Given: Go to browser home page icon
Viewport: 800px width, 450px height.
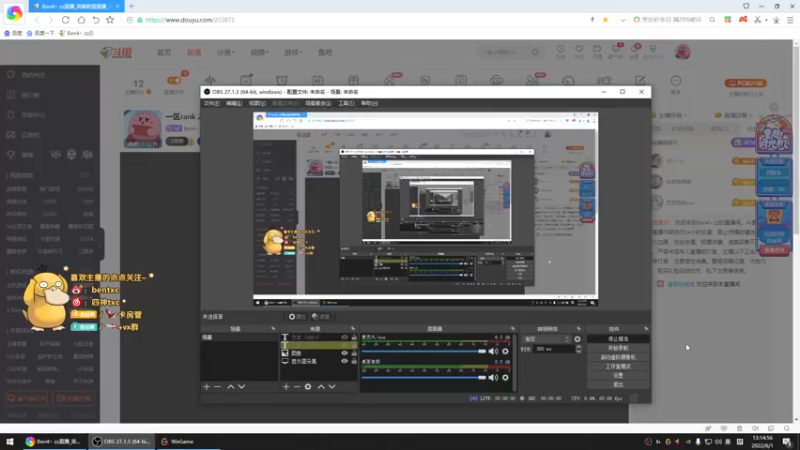Looking at the screenshot, I should pyautogui.click(x=81, y=20).
